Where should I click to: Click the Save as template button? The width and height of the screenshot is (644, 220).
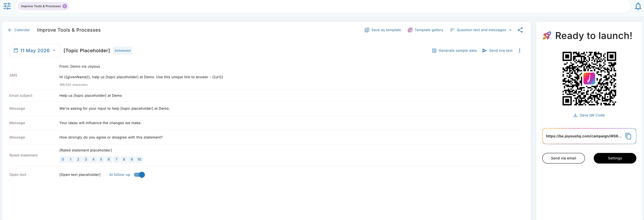click(383, 30)
